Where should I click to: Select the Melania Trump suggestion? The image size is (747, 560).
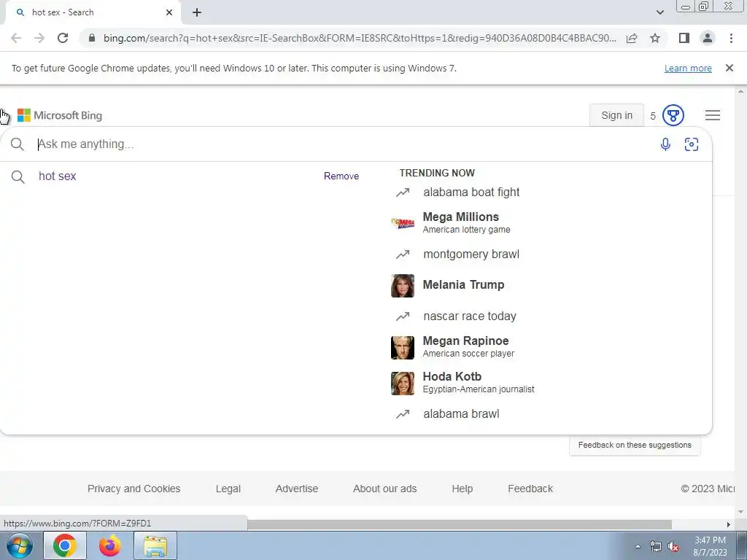pos(448,285)
